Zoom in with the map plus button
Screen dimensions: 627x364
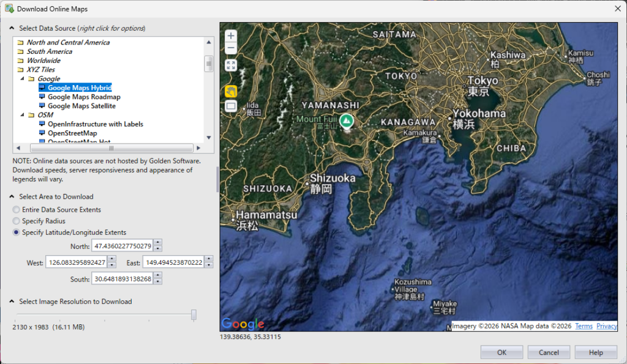231,35
